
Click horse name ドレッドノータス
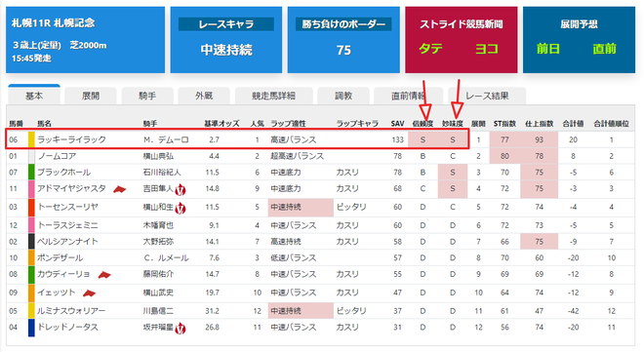pyautogui.click(x=67, y=328)
